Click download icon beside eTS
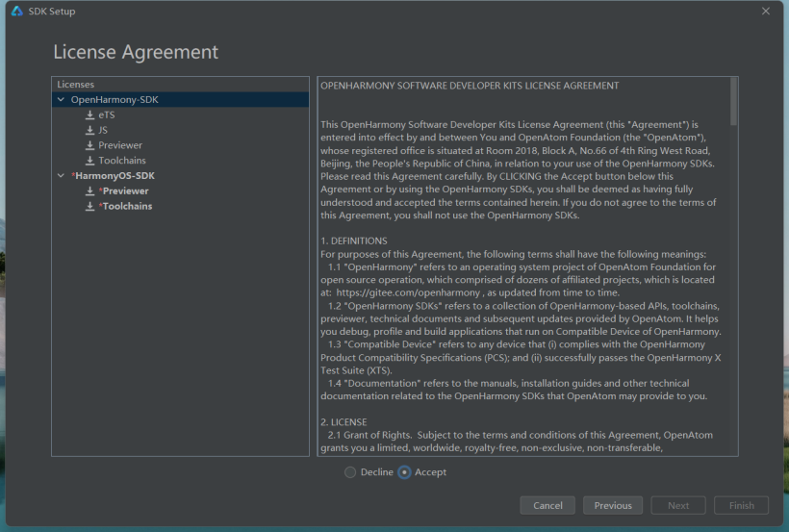789x532 pixels. tap(89, 115)
